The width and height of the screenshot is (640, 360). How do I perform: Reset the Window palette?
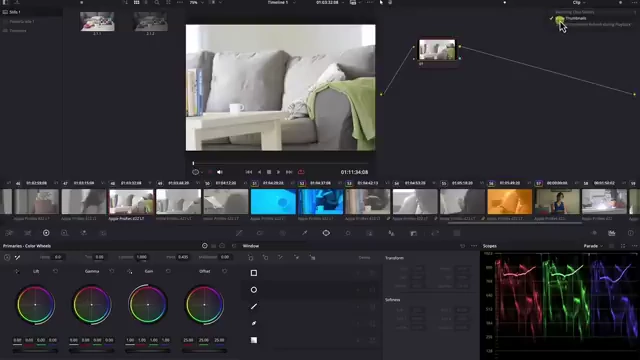tap(462, 246)
